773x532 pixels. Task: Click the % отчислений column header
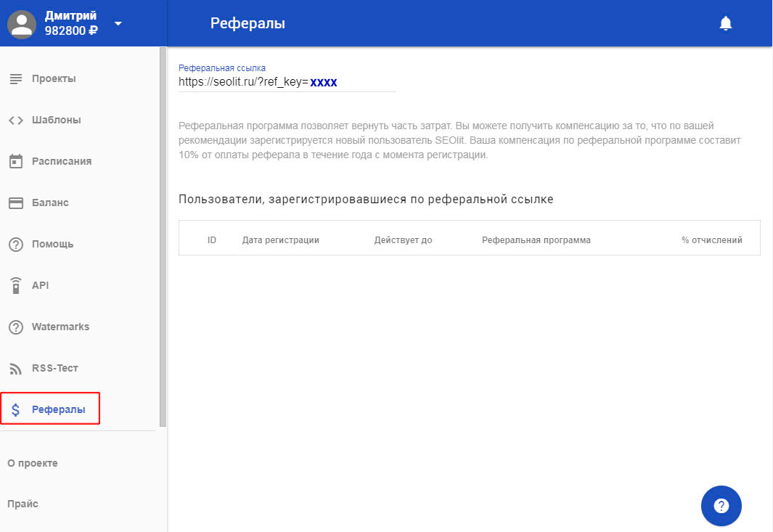(711, 240)
